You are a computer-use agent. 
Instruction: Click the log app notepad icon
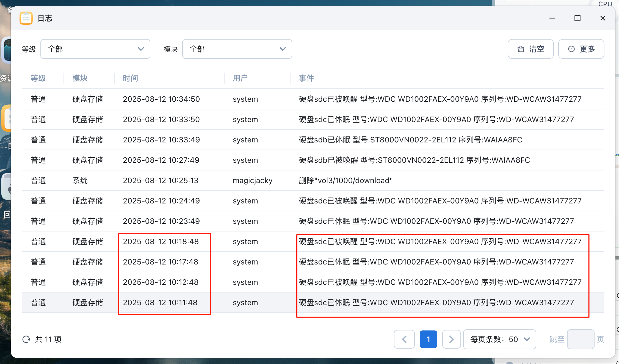(x=26, y=18)
